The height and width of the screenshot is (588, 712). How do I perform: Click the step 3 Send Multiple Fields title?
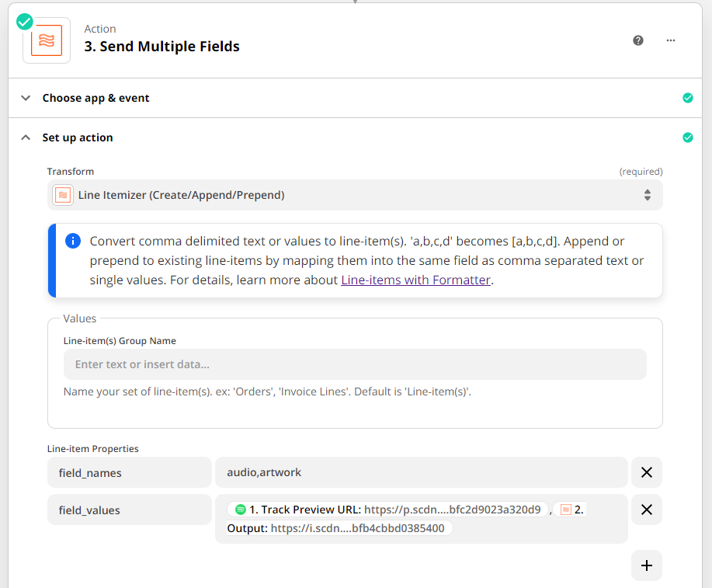162,47
